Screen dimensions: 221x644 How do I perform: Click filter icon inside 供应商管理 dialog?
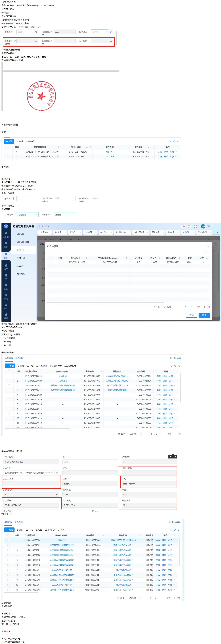pyautogui.click(x=204, y=252)
